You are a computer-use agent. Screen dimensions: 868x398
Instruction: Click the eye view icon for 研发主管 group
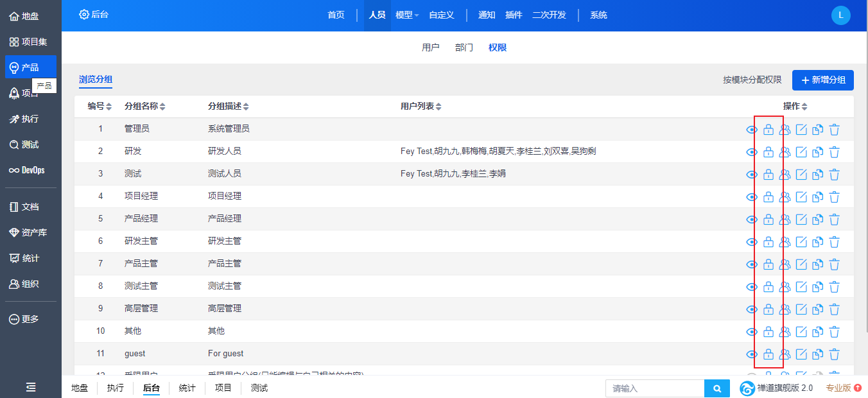point(752,242)
